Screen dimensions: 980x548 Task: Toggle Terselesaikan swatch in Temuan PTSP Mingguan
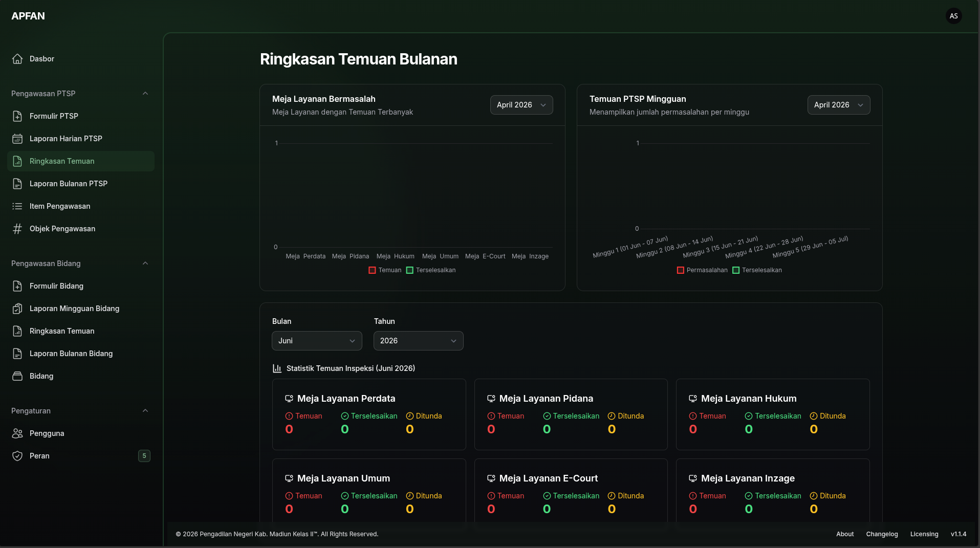(736, 270)
